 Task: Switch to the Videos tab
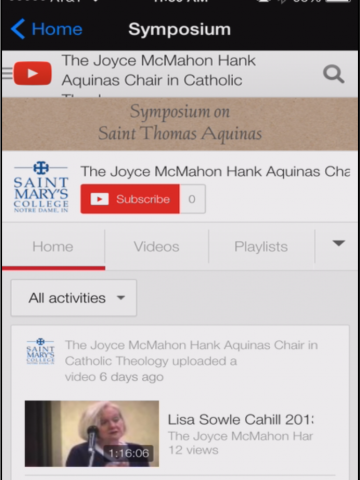157,247
